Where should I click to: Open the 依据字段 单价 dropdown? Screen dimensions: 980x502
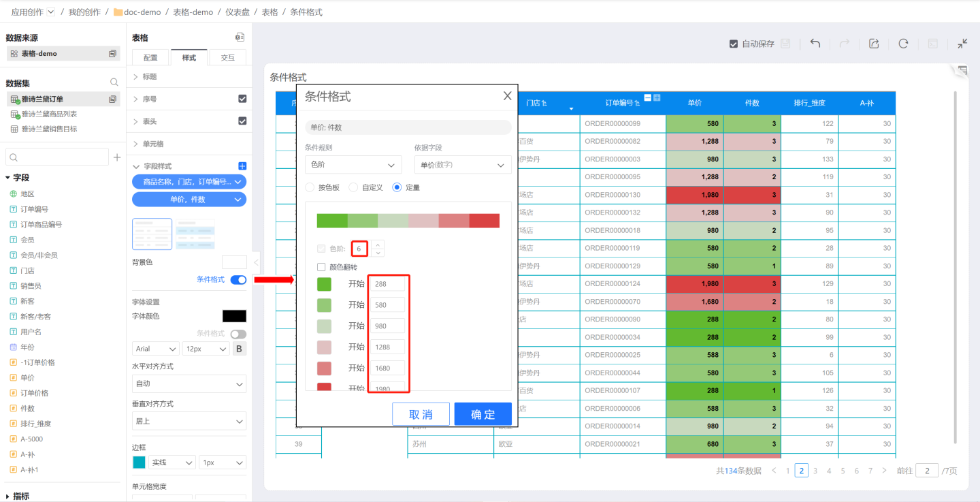click(x=462, y=165)
